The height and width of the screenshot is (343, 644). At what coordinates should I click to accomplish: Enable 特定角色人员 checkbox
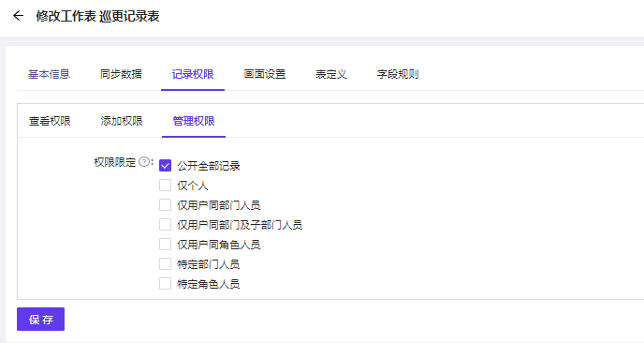(165, 284)
